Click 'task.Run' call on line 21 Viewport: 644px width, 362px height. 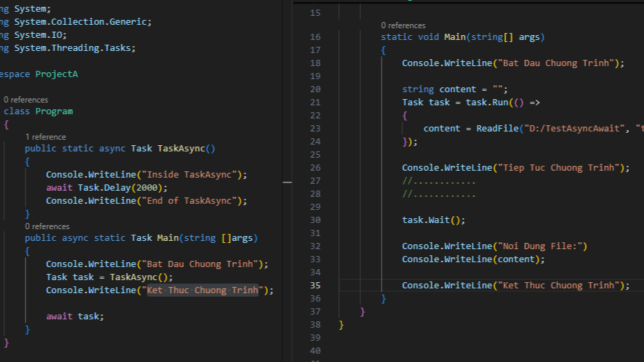pyautogui.click(x=487, y=102)
